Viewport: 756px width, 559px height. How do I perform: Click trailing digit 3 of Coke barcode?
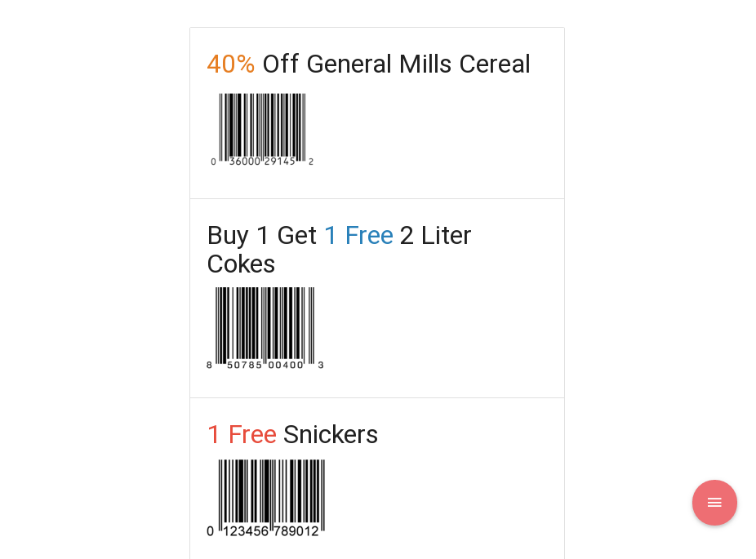321,365
